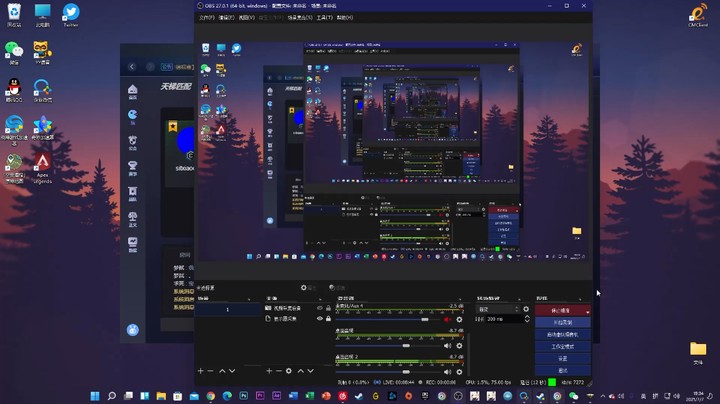
Task: Move the scene down in Scenes list
Action: [x=232, y=371]
